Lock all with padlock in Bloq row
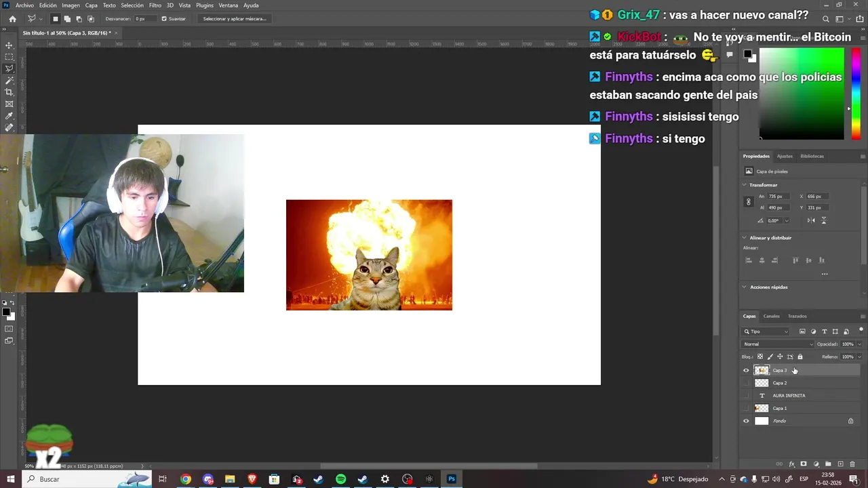Screen dimensions: 868x488 [800, 357]
